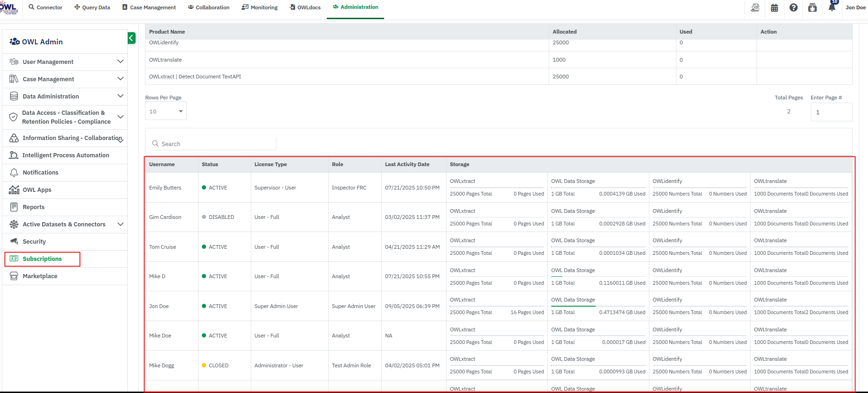Click the OWL logo

pyautogui.click(x=8, y=7)
